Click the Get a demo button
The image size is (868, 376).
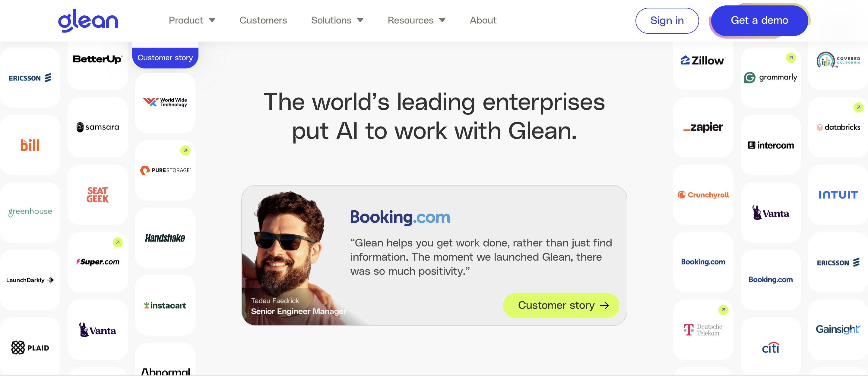tap(759, 20)
